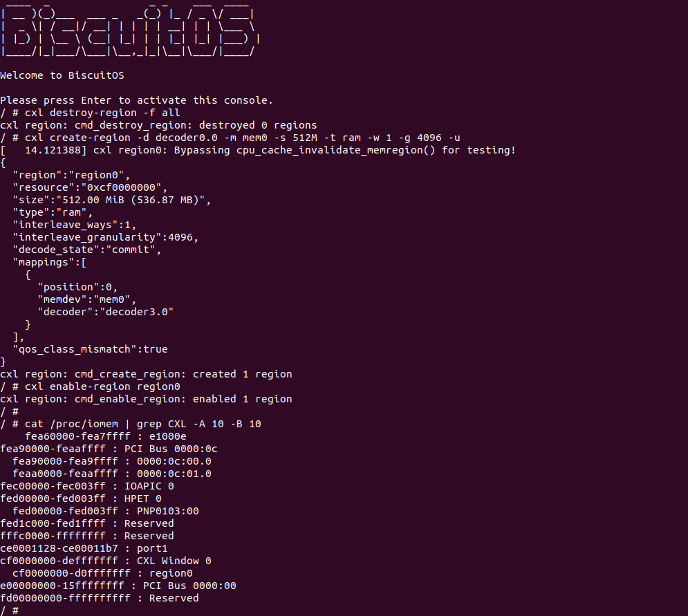This screenshot has width=688, height=616.
Task: Click the "destroyed 0 regions" output line
Action: pyautogui.click(x=158, y=125)
